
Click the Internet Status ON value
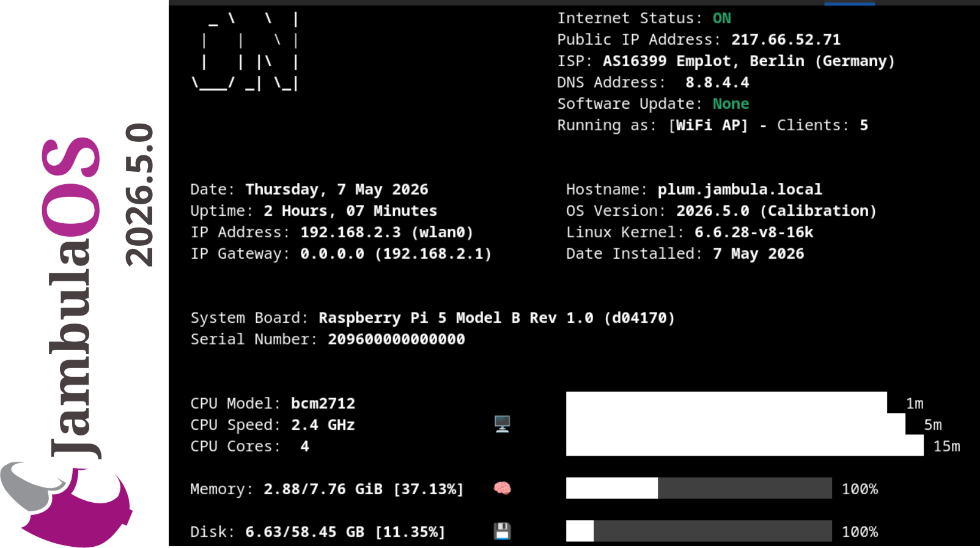coord(722,18)
